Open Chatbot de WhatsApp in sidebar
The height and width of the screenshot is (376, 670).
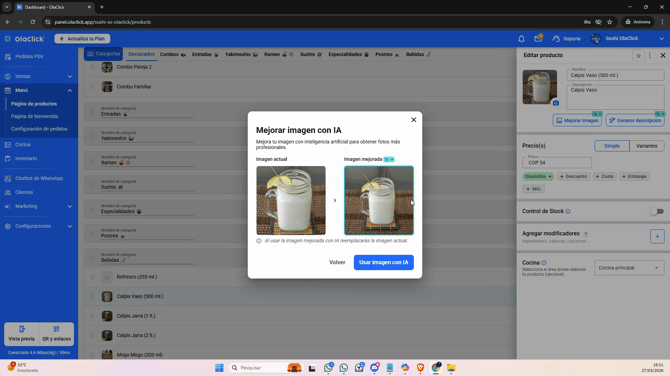point(39,178)
